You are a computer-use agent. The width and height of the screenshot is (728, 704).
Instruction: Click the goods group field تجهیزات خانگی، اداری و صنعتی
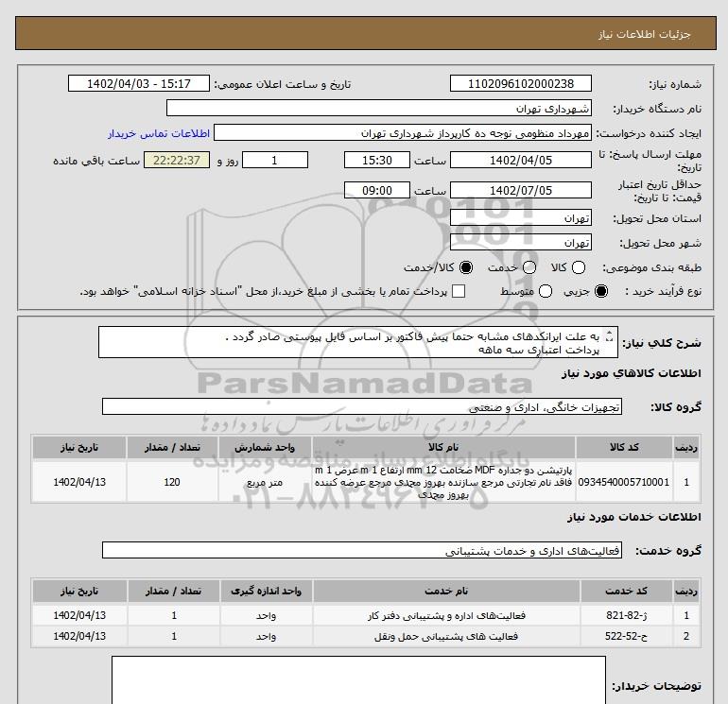pos(362,406)
